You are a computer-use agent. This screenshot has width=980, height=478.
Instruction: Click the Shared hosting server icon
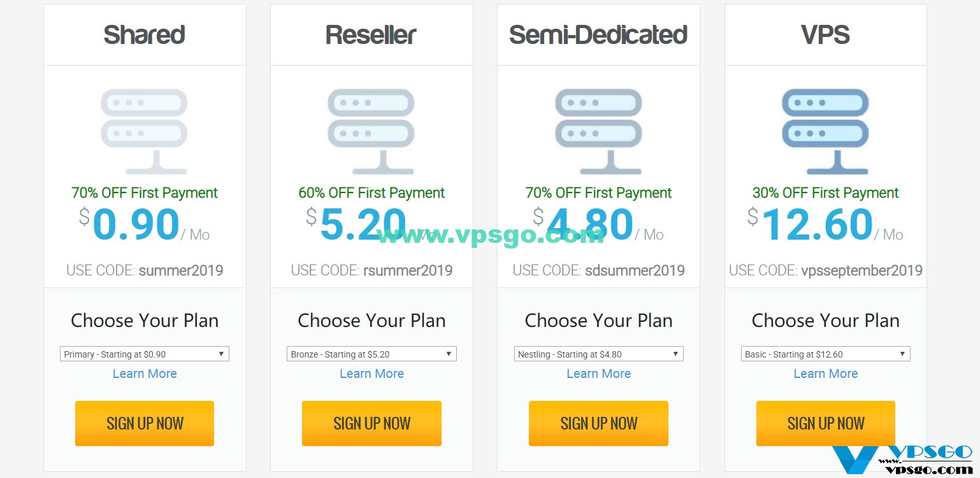point(144,131)
